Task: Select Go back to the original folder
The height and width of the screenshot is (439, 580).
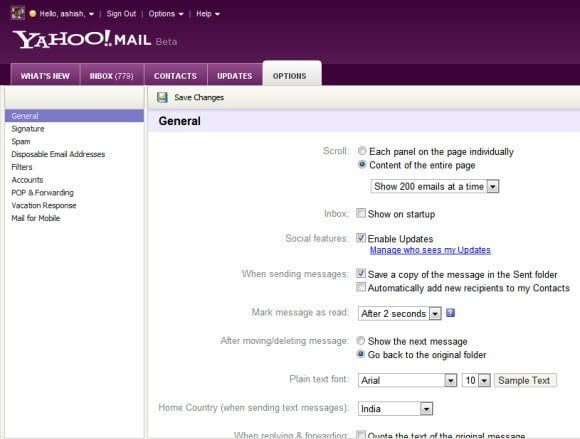Action: pyautogui.click(x=360, y=354)
